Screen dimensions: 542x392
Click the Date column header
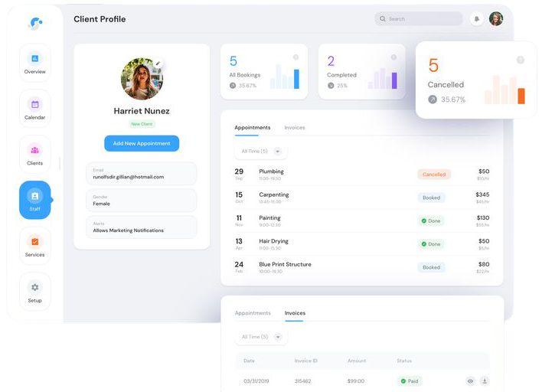point(249,361)
